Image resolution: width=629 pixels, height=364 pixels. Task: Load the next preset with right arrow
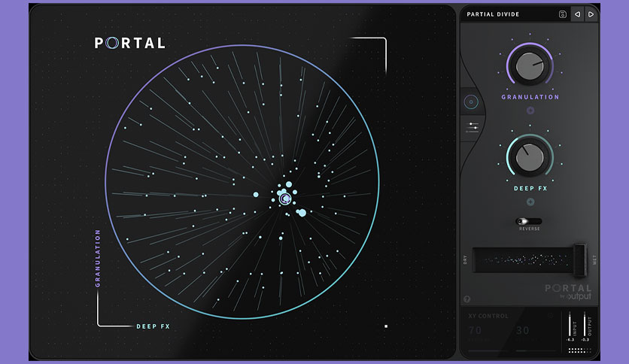point(591,14)
